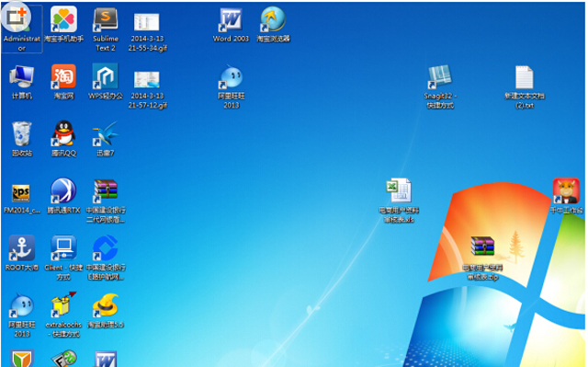Screen dimensions: 588x367
Task: Select the Excel .xls file icon
Action: coord(399,190)
